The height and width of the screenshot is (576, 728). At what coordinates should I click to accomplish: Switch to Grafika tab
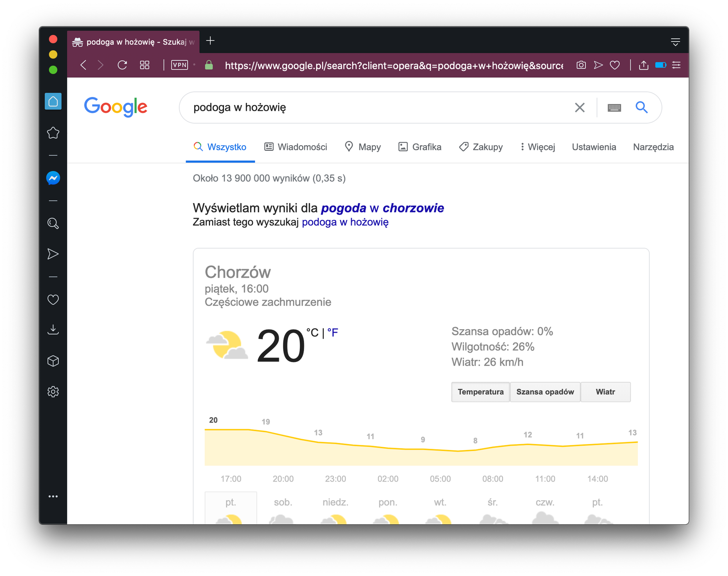(x=420, y=147)
